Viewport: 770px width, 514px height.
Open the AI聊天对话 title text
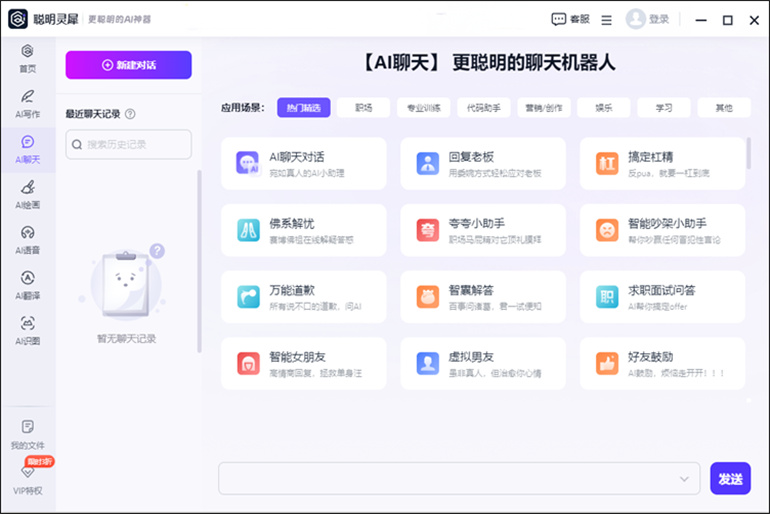(x=297, y=157)
